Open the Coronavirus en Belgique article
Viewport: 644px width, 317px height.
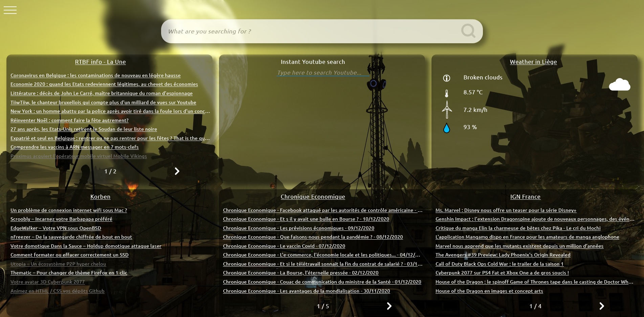click(95, 75)
